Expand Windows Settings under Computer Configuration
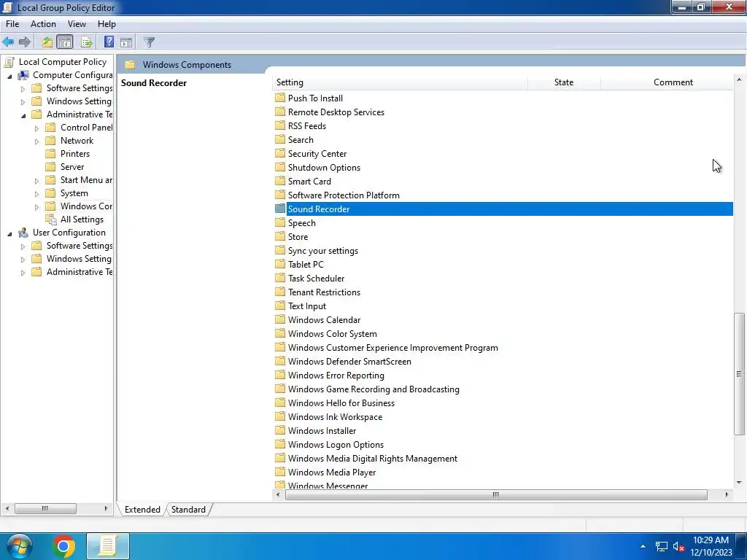Viewport: 747px width, 560px height. point(23,102)
